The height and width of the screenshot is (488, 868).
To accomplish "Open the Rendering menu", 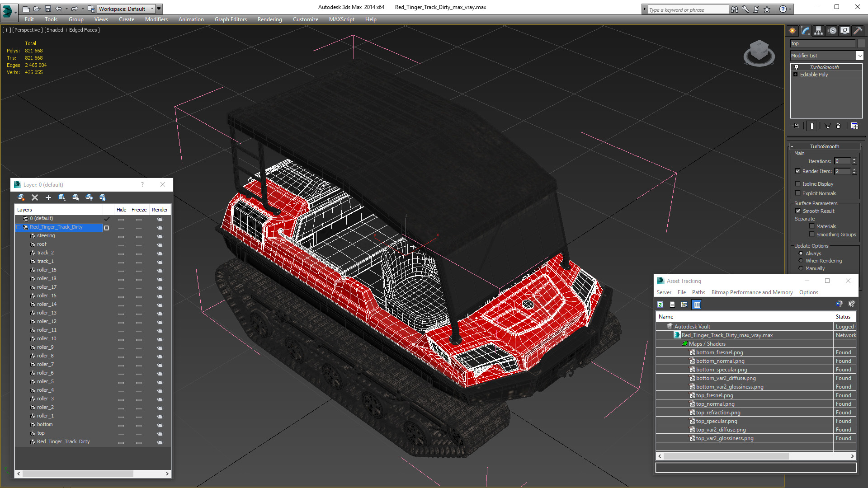I will click(269, 19).
